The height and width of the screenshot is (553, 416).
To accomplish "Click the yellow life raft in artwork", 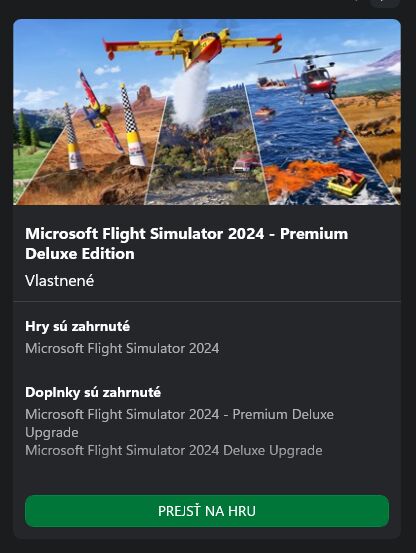I will (347, 182).
